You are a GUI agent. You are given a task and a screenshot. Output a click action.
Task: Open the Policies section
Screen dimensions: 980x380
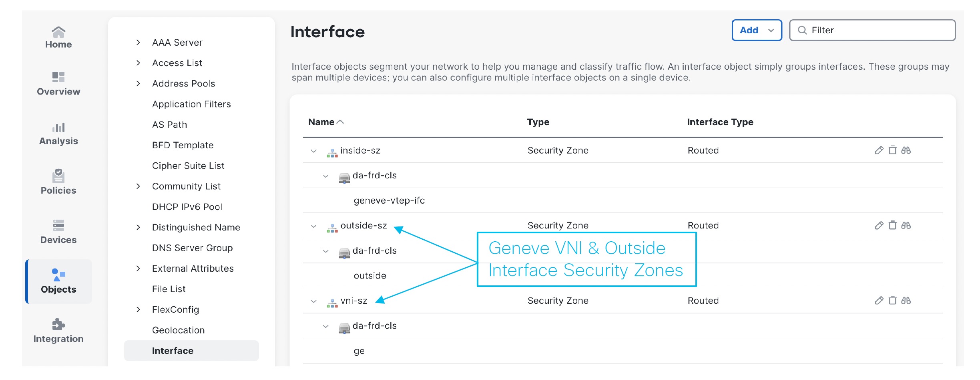pos(58,182)
